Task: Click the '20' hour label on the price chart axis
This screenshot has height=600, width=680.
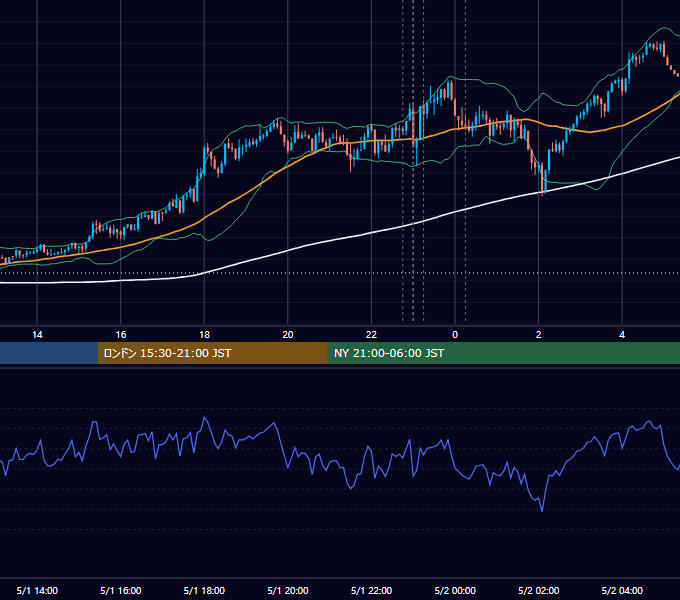Action: click(288, 335)
